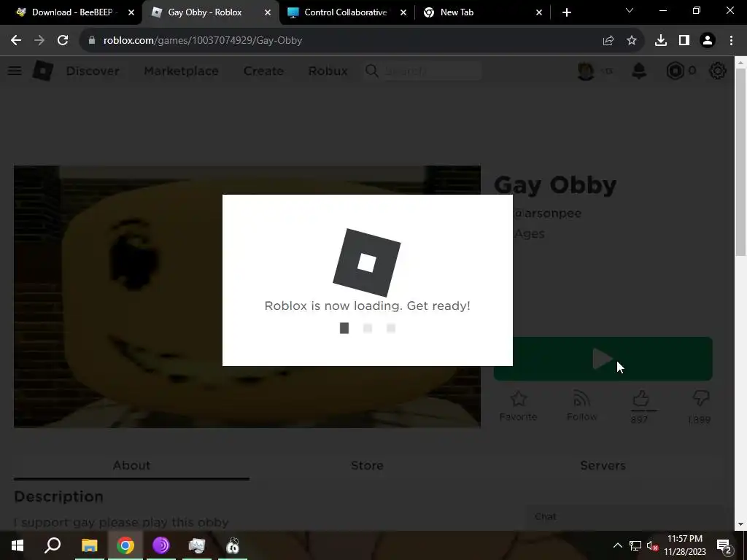Click the address bar URL
The width and height of the screenshot is (747, 560).
coord(203,41)
